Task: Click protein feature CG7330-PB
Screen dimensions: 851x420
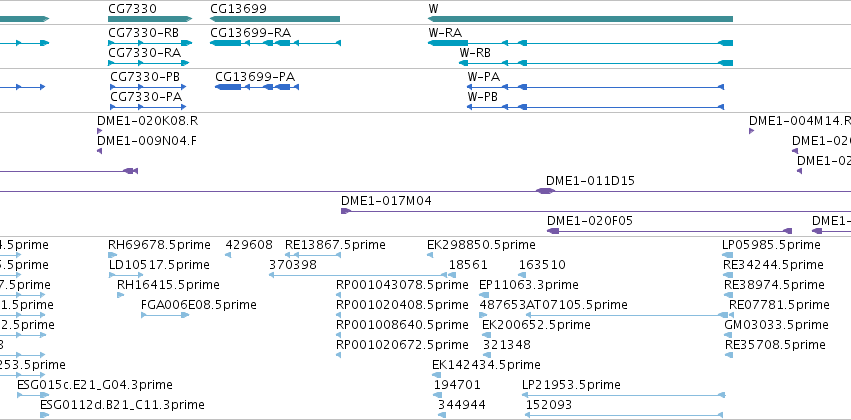Action: point(148,87)
